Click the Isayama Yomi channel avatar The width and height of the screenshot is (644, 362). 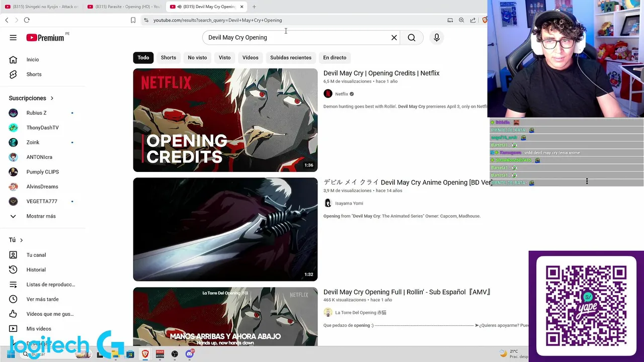328,203
